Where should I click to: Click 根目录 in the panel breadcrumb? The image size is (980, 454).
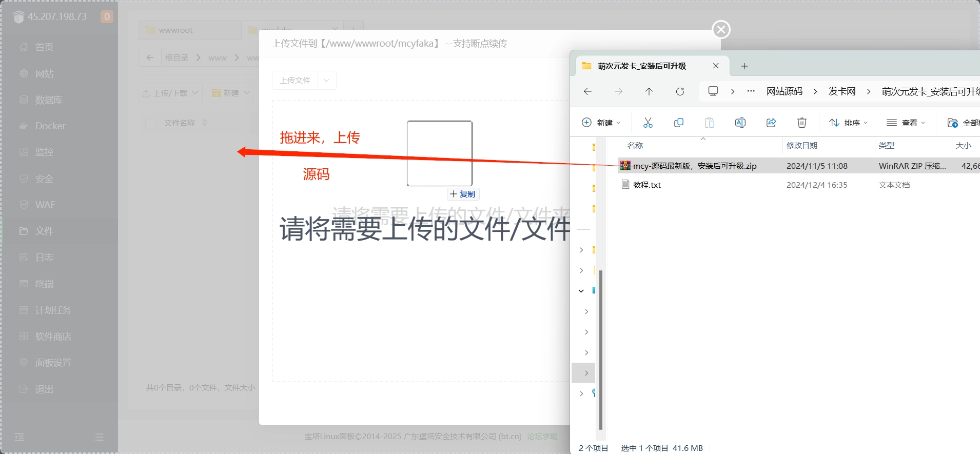[x=177, y=58]
